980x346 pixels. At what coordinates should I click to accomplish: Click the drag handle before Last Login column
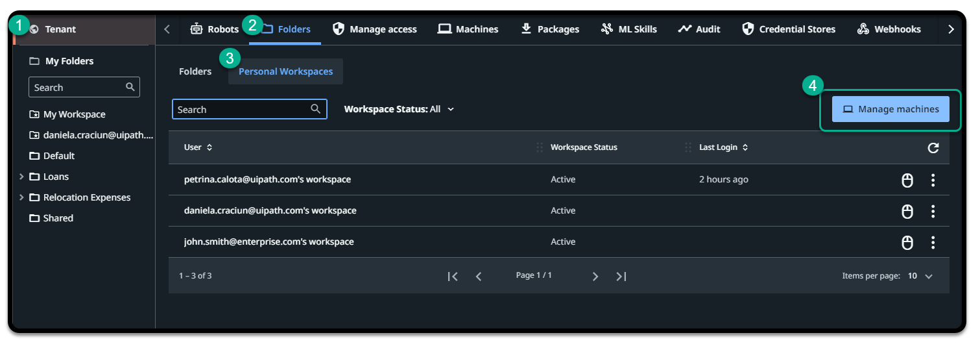688,147
